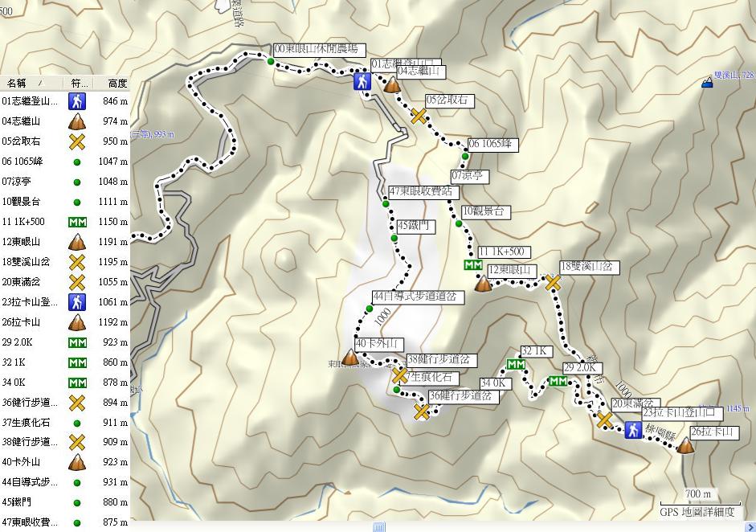The width and height of the screenshot is (756, 532).
Task: Select the green MM milestone icon at 29 2.0K on map
Action: point(558,382)
